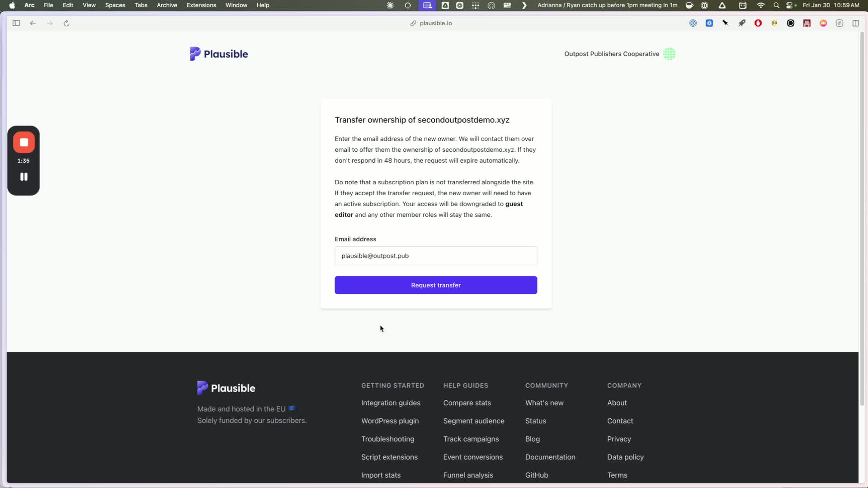Click the upcoming meeting reminder in menu bar
This screenshot has height=488, width=868.
(x=607, y=5)
